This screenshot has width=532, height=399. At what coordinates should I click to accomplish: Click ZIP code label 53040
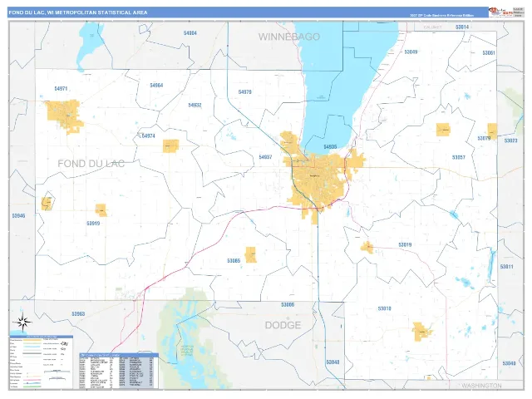point(509,363)
